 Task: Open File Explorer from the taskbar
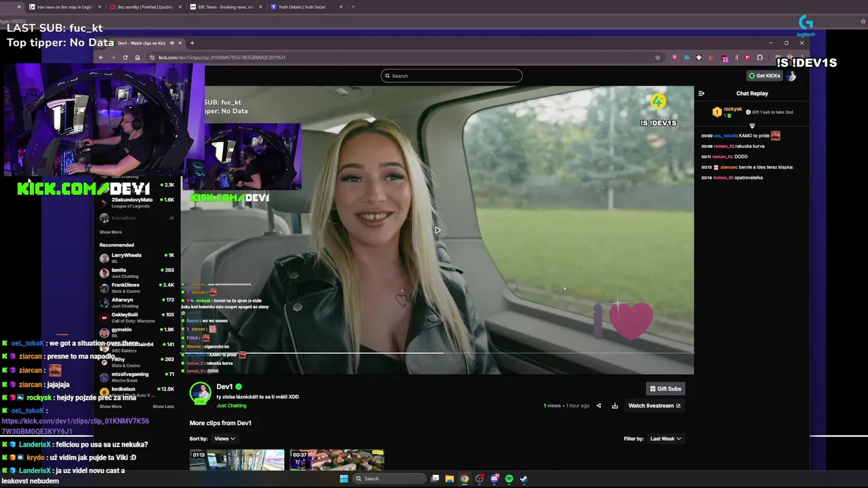(449, 479)
